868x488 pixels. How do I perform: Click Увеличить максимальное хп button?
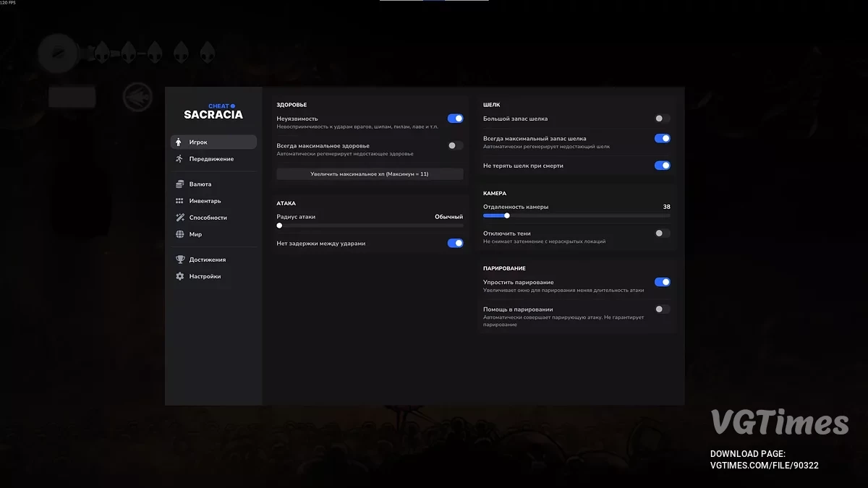pos(370,174)
